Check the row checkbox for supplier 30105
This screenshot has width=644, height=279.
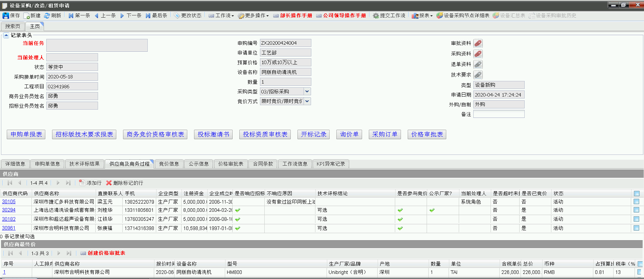coord(637,202)
